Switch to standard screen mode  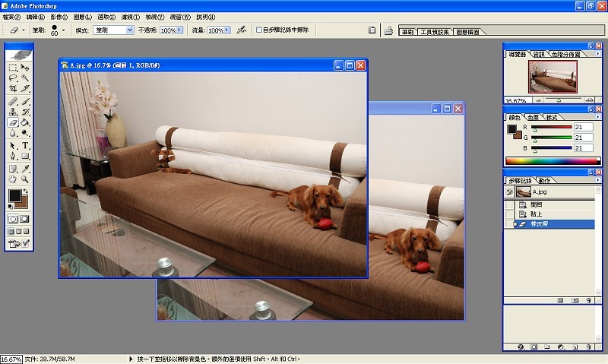[11, 232]
